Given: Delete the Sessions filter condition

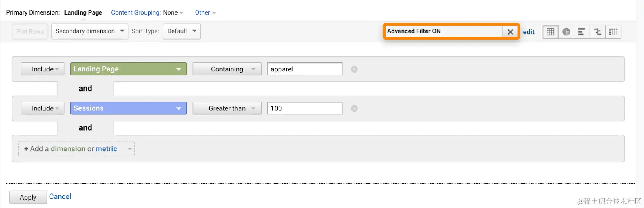Looking at the screenshot, I should 354,108.
